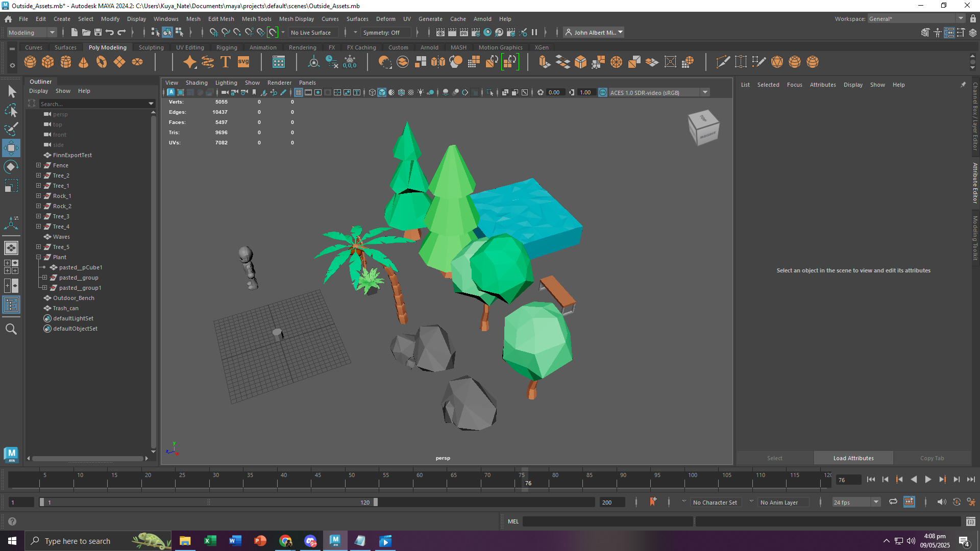Click the polygon cube shelf icon
This screenshot has height=551, width=980.
[x=48, y=62]
